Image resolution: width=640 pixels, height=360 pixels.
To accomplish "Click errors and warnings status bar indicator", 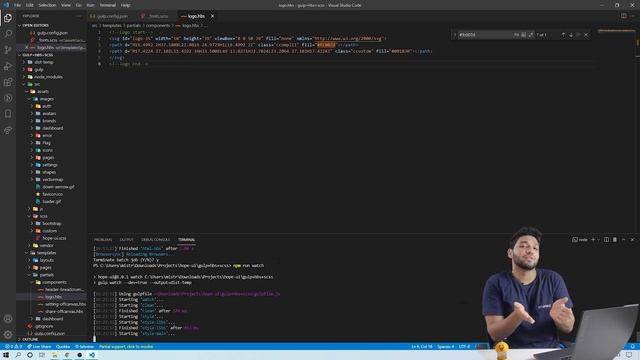I will (x=13, y=347).
